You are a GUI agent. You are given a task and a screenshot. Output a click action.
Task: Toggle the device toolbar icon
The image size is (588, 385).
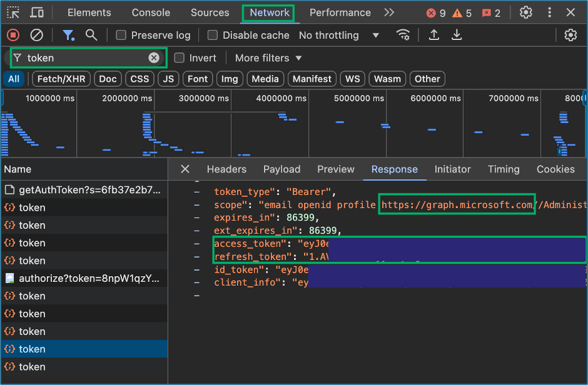pos(37,12)
